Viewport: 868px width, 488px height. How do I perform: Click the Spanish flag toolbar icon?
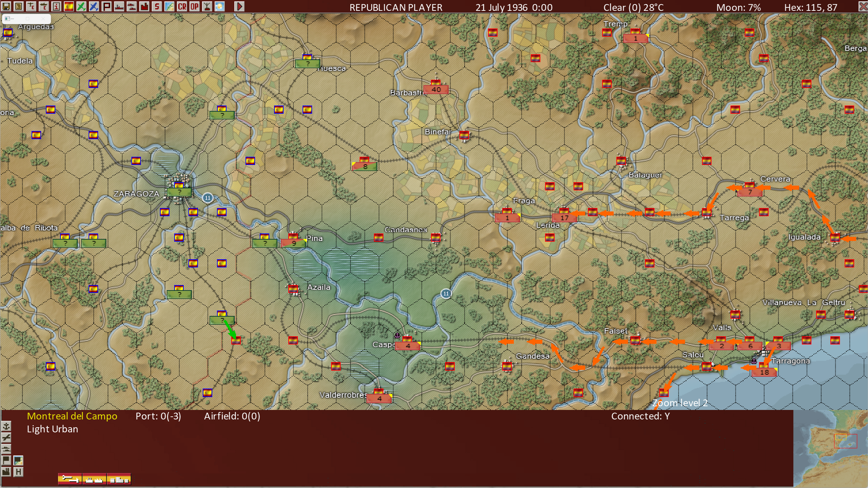pos(69,6)
